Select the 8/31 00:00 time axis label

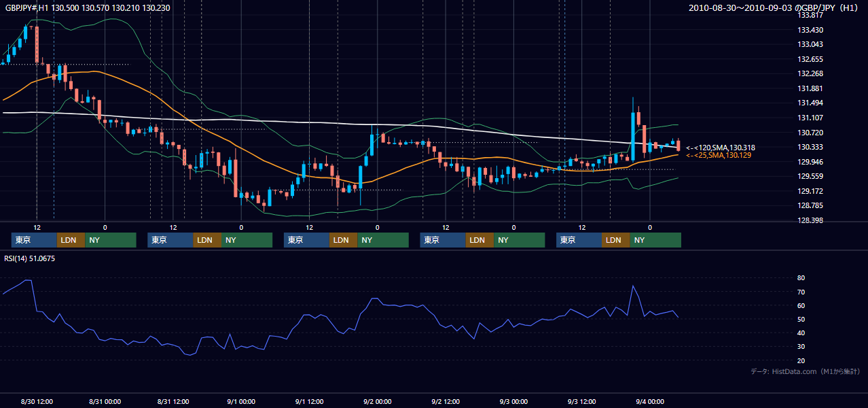(105, 402)
